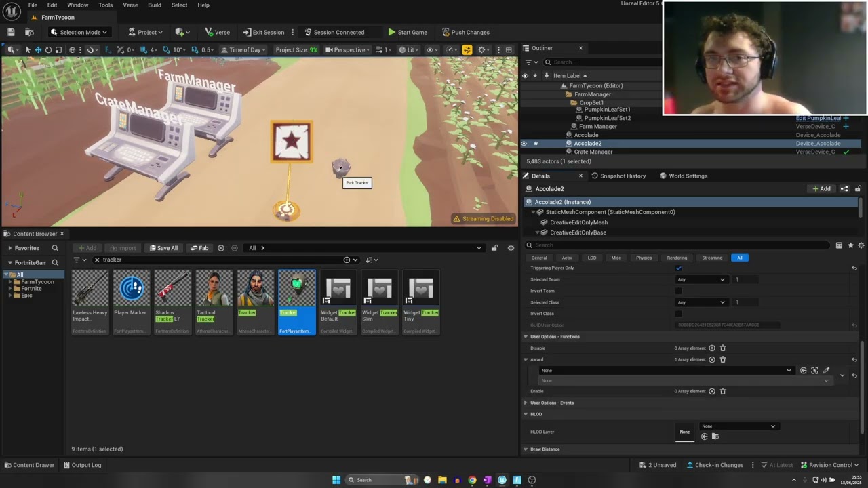Toggle Outliner visibility eye column header
The height and width of the screenshot is (488, 868).
tap(524, 76)
